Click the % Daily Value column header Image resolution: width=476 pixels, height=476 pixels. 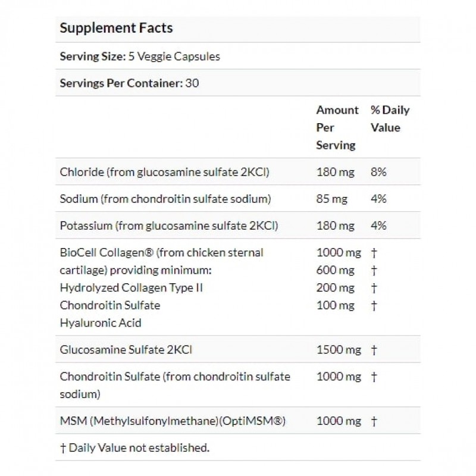390,119
